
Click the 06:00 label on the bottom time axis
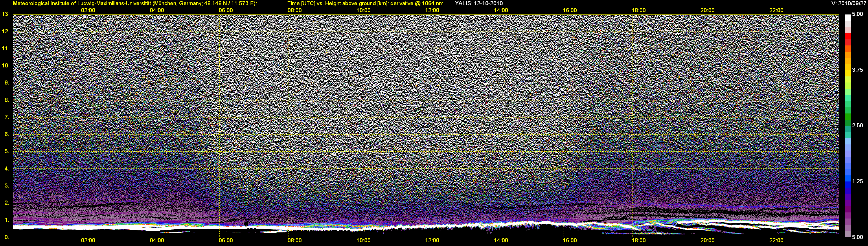click(225, 241)
